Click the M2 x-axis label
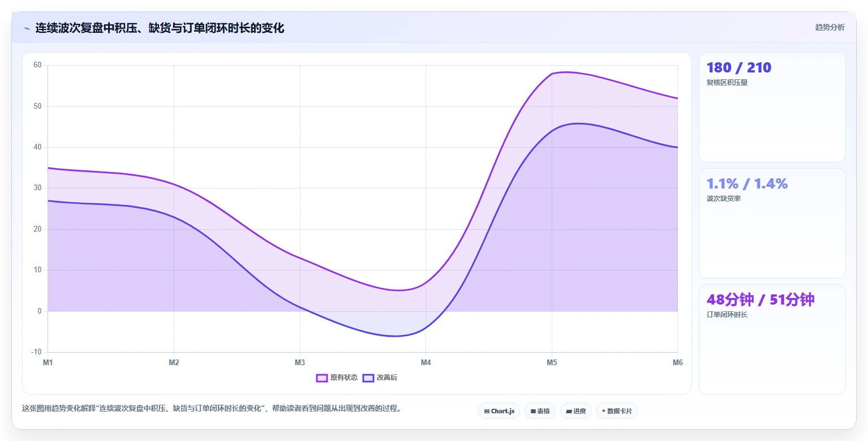The height and width of the screenshot is (441, 868). pyautogui.click(x=174, y=362)
